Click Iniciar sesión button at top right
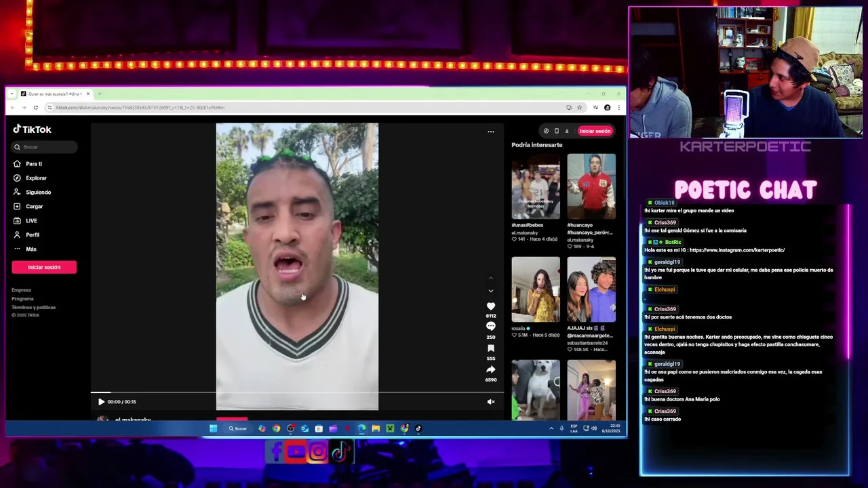This screenshot has height=488, width=868. (x=595, y=131)
